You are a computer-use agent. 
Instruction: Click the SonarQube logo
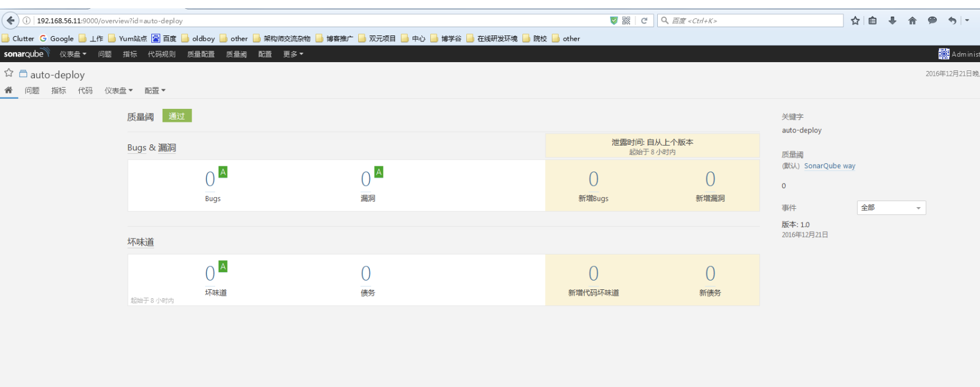[x=26, y=54]
